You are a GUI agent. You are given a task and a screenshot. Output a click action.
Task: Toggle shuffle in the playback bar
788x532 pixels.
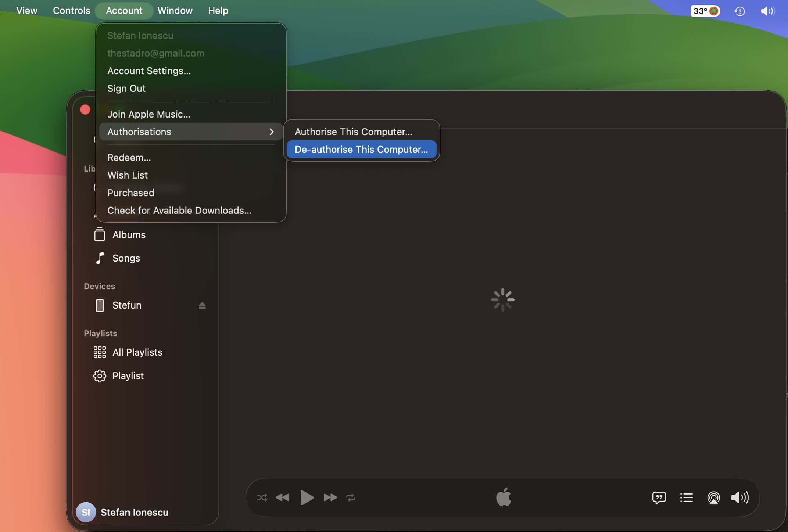pyautogui.click(x=262, y=497)
